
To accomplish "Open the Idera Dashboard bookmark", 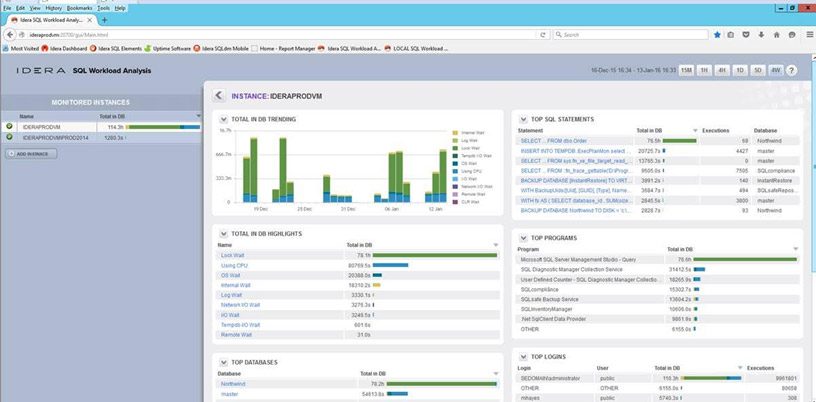I will coord(65,48).
